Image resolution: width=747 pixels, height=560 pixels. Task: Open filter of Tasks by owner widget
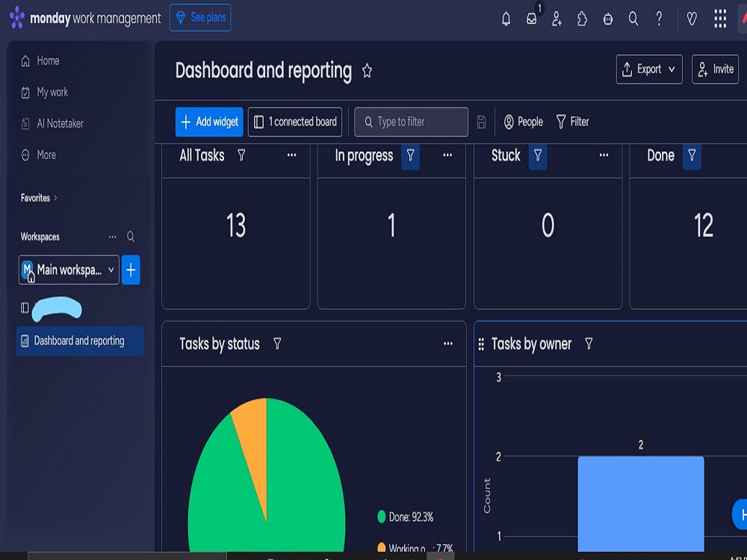pyautogui.click(x=589, y=343)
